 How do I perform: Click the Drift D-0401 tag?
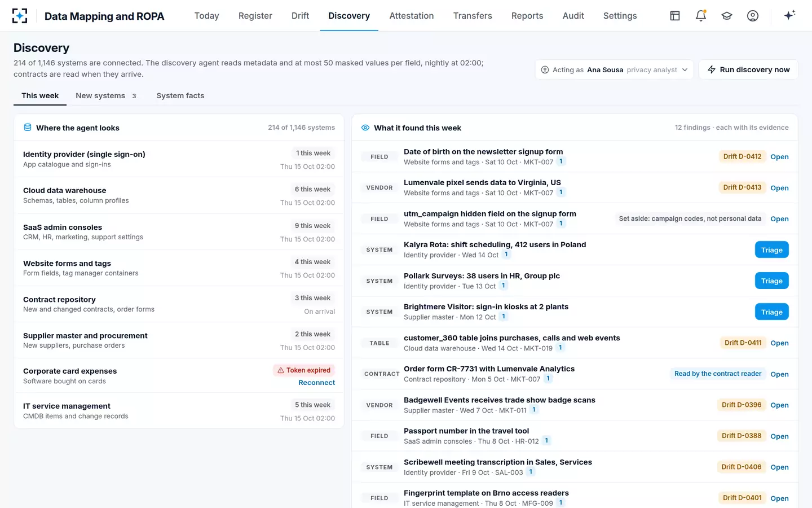(742, 498)
